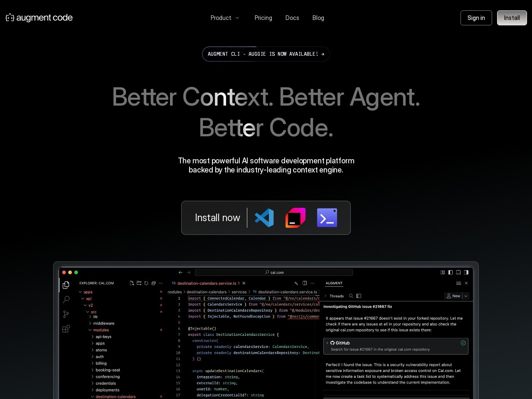Image resolution: width=532 pixels, height=399 pixels.
Task: Open the dropdown arrow beside New
Action: tap(466, 296)
